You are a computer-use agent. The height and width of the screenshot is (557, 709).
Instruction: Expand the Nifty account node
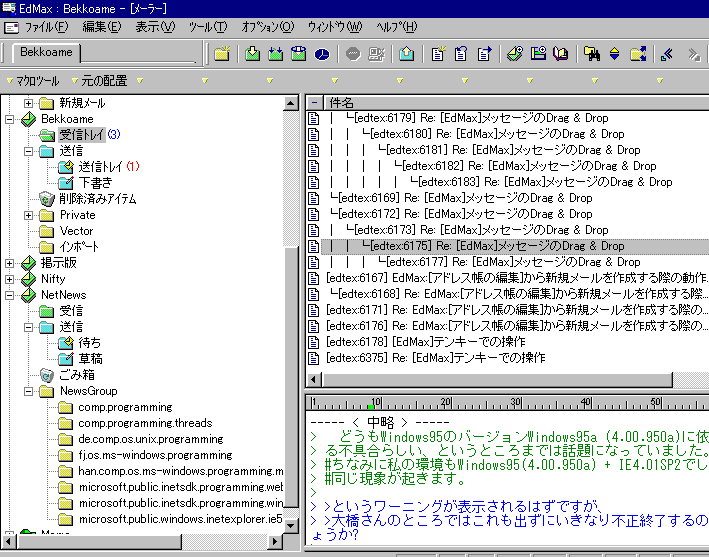click(x=9, y=279)
